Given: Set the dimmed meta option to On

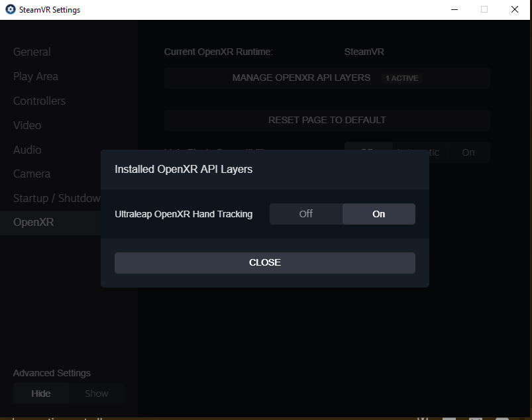Looking at the screenshot, I should [468, 152].
